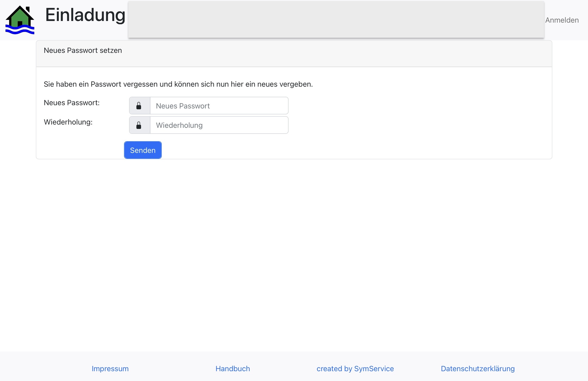This screenshot has height=381, width=588.
Task: Open the Anmelden menu item
Action: coord(562,20)
